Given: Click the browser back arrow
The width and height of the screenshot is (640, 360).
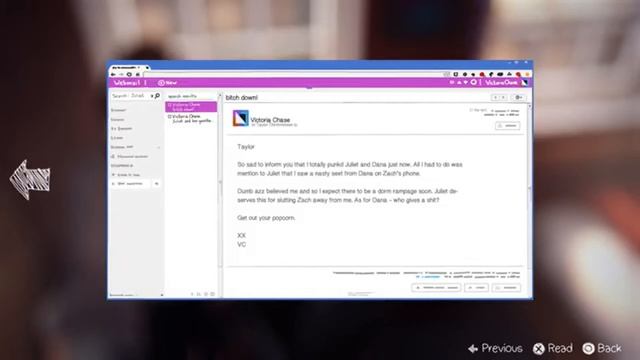Looking at the screenshot, I should (x=113, y=75).
